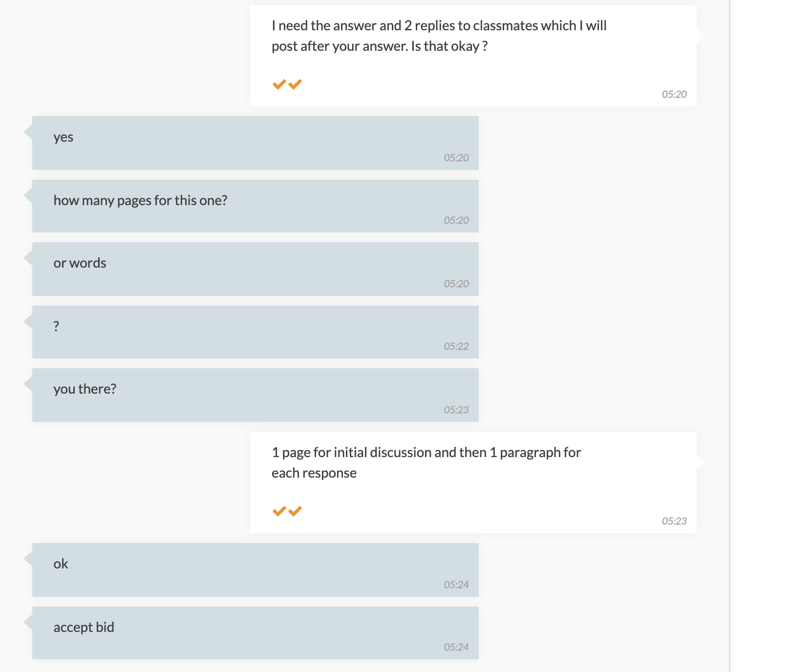This screenshot has width=810, height=672.
Task: Select the 'yes' message bubble
Action: point(256,143)
